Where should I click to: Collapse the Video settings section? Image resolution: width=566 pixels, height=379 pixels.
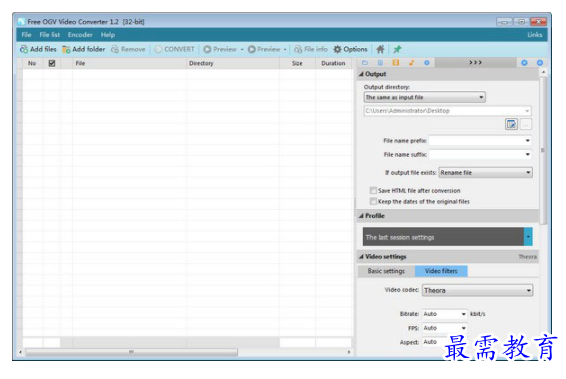pos(361,257)
